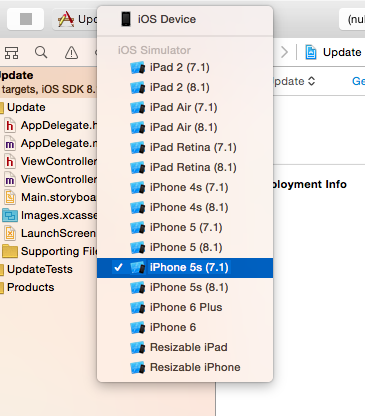Select the Images.xcassets asset catalog
365x416 pixels.
coord(49,215)
